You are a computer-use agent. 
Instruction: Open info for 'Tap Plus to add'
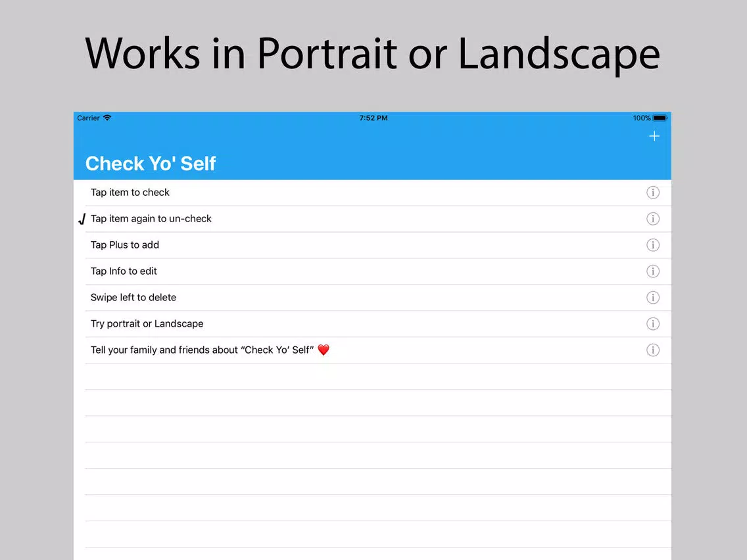[653, 245]
